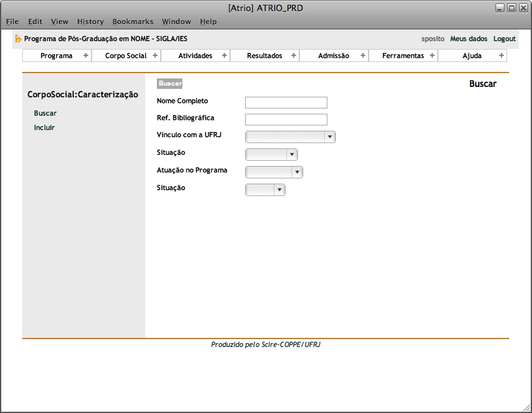The image size is (532, 413).
Task: Focus the Nome Completo text field
Action: click(x=286, y=103)
